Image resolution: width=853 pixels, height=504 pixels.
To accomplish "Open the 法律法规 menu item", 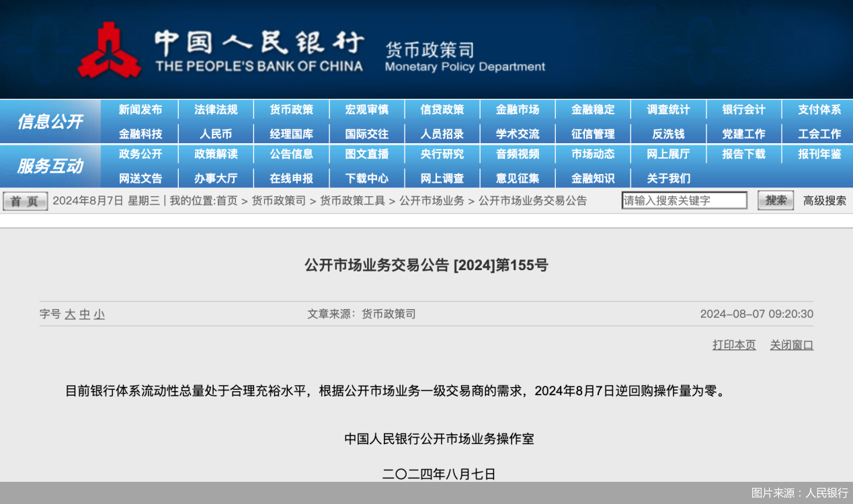I will [216, 110].
